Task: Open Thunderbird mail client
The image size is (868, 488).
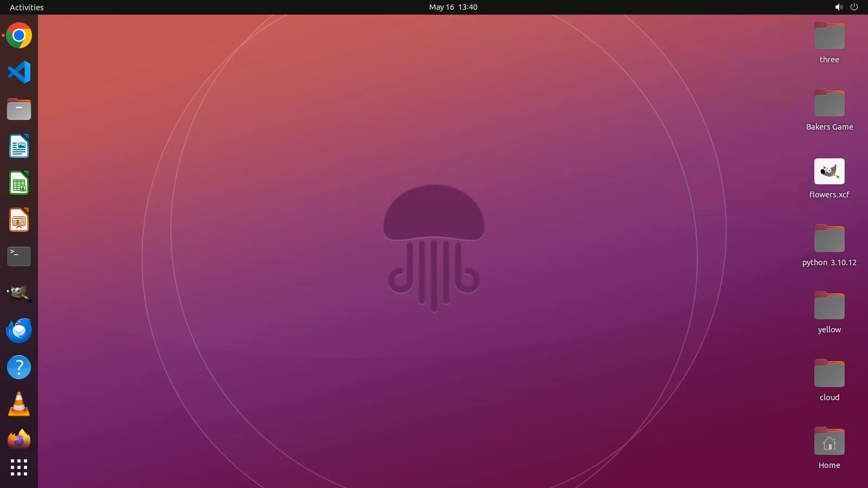Action: point(19,330)
